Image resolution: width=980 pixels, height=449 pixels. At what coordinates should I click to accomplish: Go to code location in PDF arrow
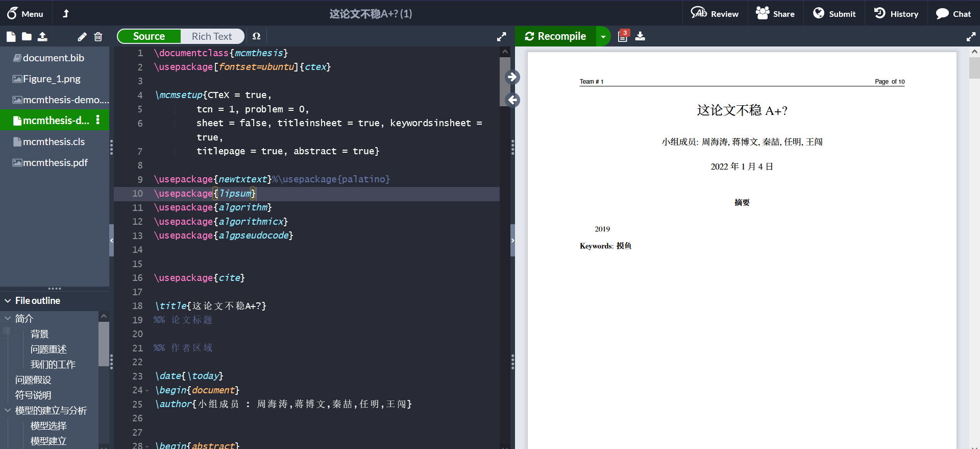click(x=512, y=77)
